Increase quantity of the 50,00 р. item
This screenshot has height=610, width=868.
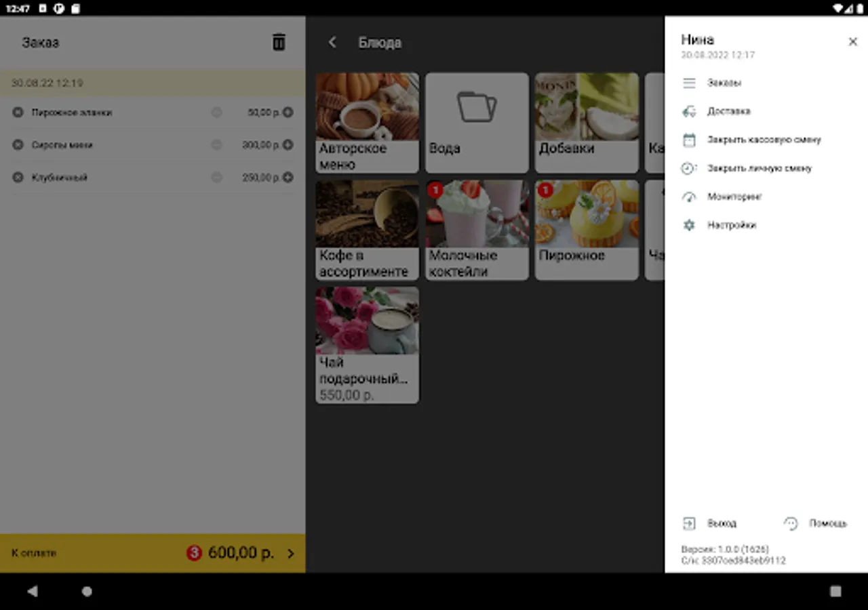pyautogui.click(x=288, y=113)
